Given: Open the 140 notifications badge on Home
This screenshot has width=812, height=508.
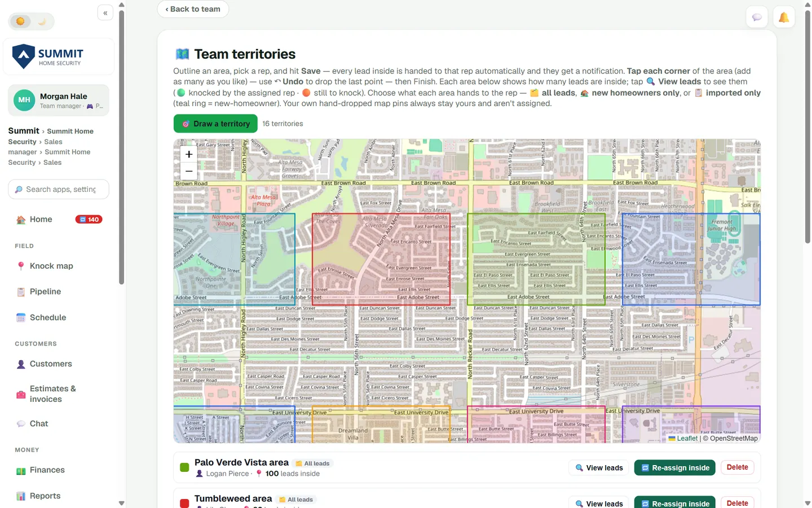Looking at the screenshot, I should tap(89, 220).
